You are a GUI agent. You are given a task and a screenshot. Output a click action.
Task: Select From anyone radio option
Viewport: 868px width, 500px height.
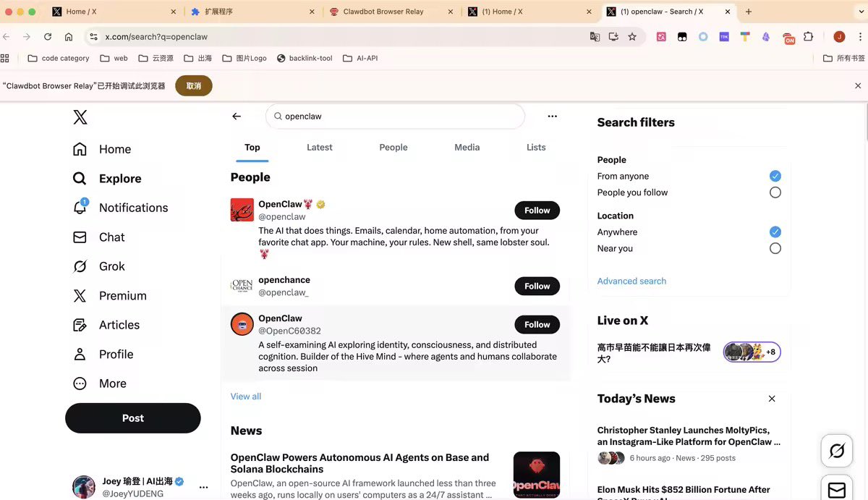point(775,176)
